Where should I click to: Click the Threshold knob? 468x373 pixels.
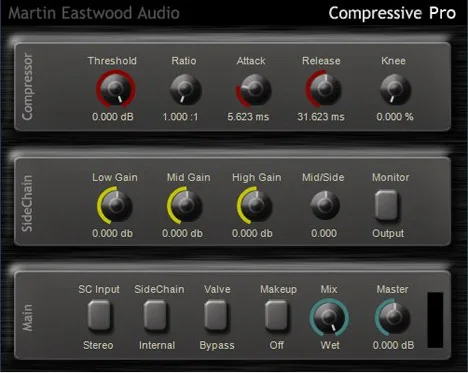point(115,89)
